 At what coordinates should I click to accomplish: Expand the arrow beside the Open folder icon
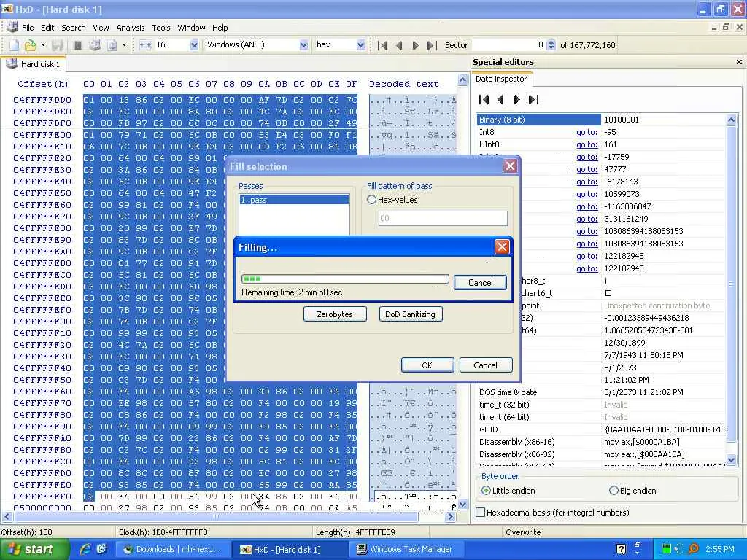coord(43,45)
